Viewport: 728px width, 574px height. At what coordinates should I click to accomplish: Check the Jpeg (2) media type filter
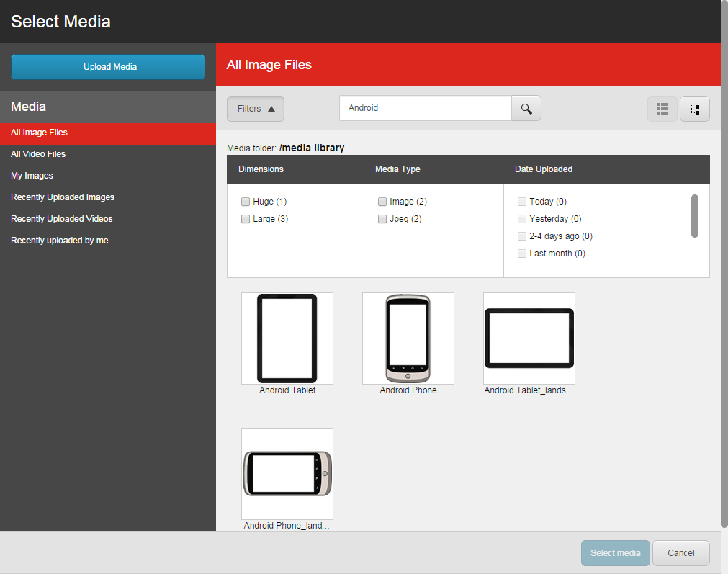[382, 219]
